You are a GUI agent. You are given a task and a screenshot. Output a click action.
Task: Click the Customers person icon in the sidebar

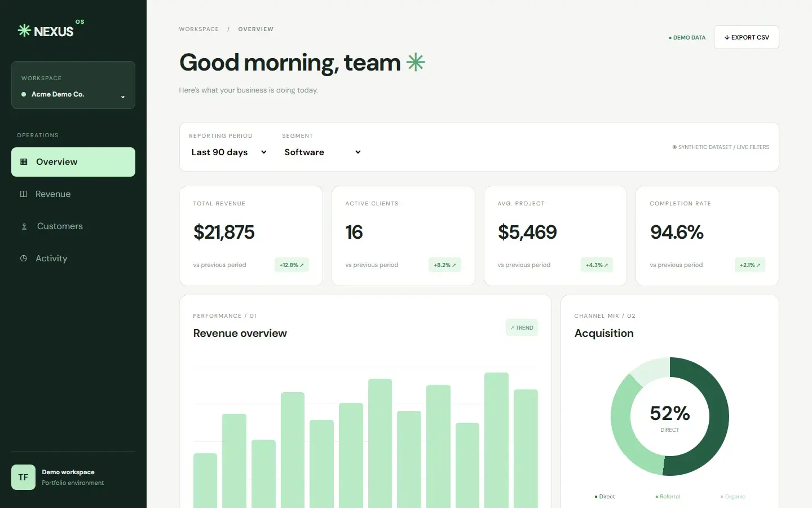click(24, 226)
